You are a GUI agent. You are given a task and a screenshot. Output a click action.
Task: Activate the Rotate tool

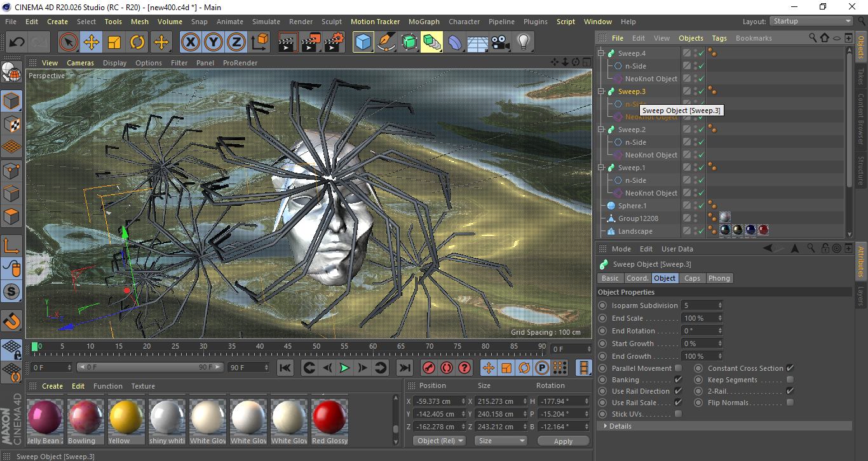click(x=137, y=43)
